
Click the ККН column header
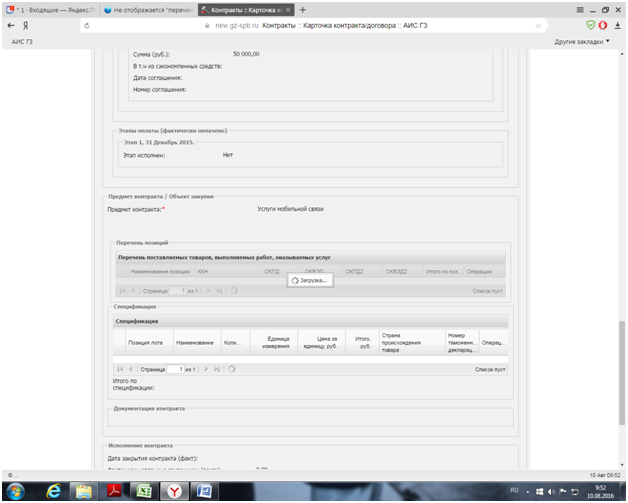(228, 272)
